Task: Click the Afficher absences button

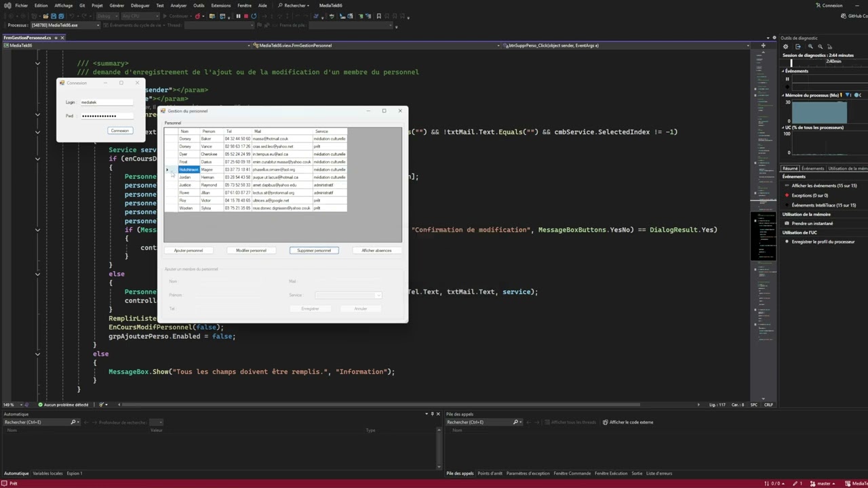Action: point(376,250)
